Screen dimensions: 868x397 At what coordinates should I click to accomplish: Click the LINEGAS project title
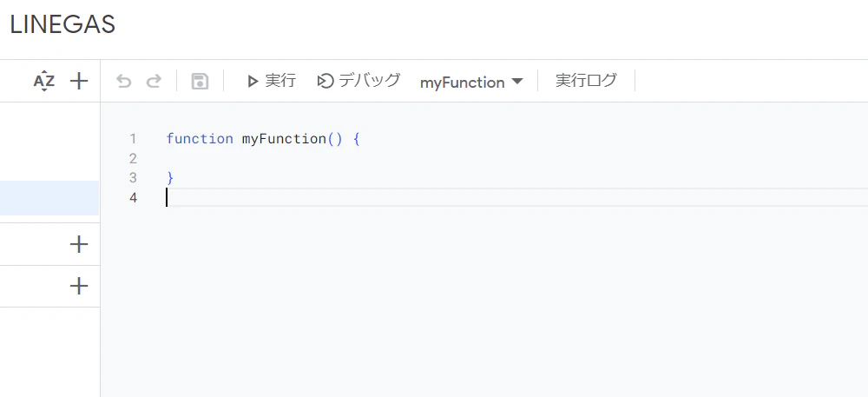click(x=62, y=25)
